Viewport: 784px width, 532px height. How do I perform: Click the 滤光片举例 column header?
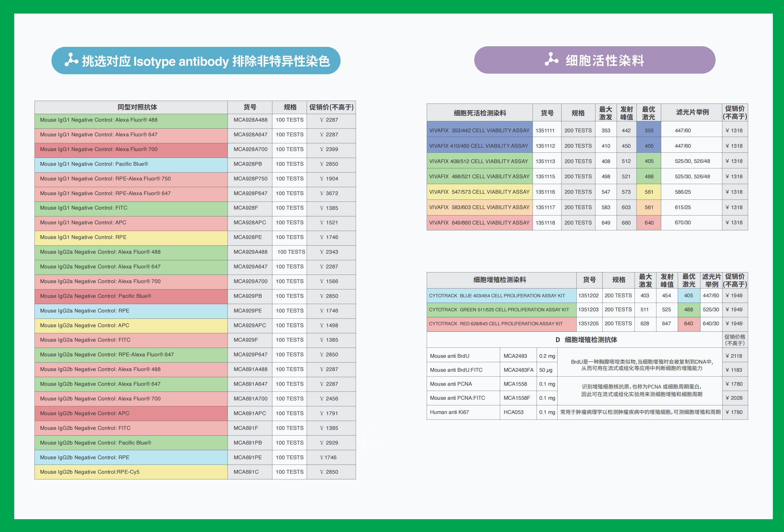tap(692, 112)
